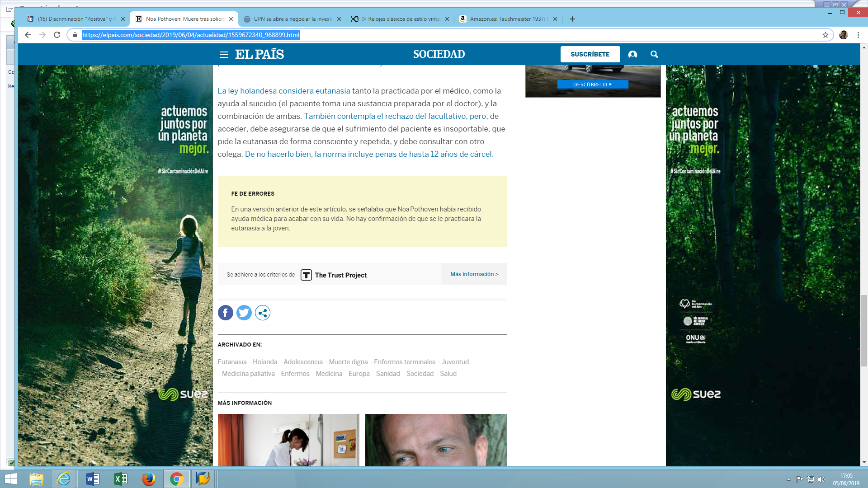Switch to Chrome in the taskbar
The width and height of the screenshot is (868, 488).
point(176,479)
